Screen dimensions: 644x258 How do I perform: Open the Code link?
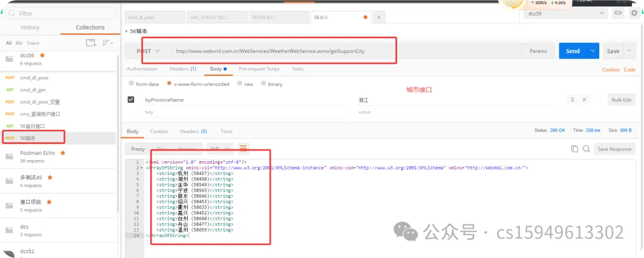point(630,69)
